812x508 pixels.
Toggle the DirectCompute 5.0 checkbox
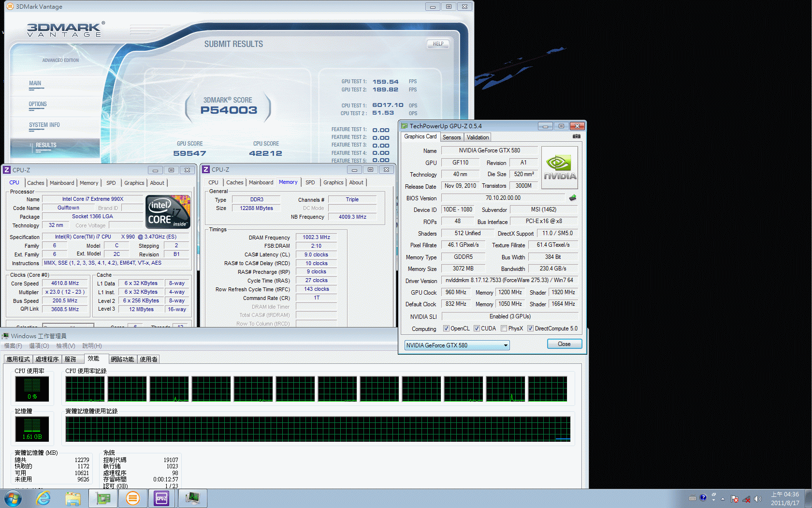pos(530,329)
